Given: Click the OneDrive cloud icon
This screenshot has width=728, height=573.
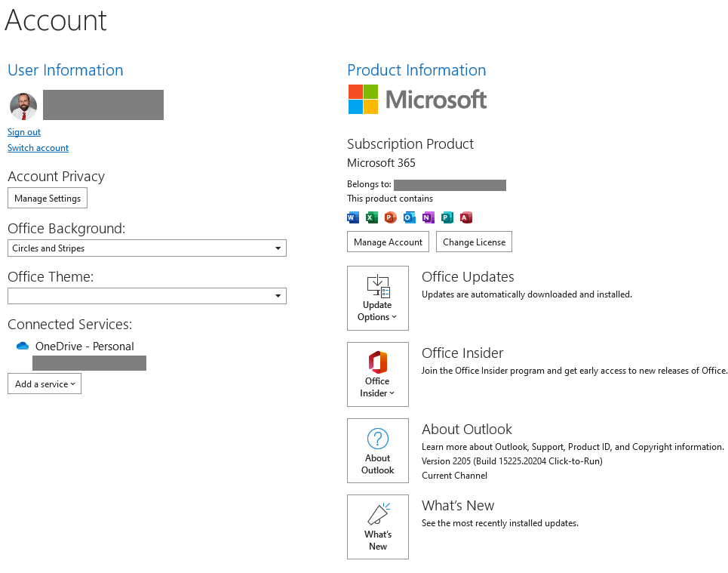Looking at the screenshot, I should pyautogui.click(x=23, y=346).
